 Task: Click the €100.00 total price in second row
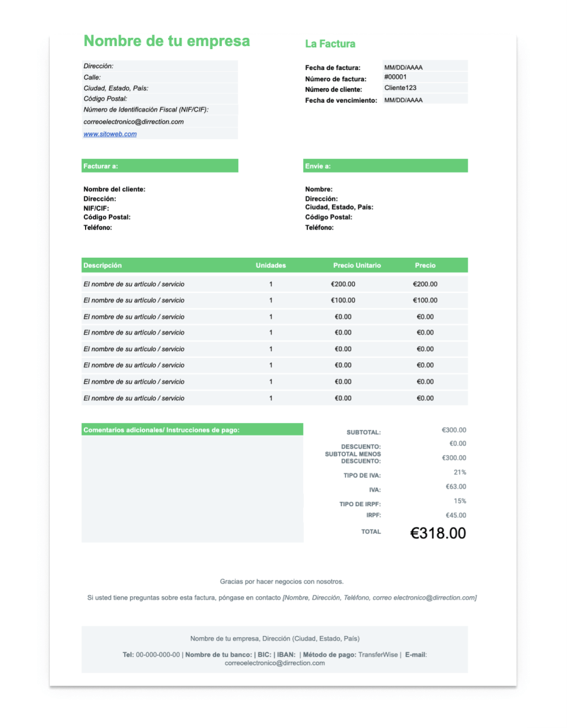coord(425,301)
